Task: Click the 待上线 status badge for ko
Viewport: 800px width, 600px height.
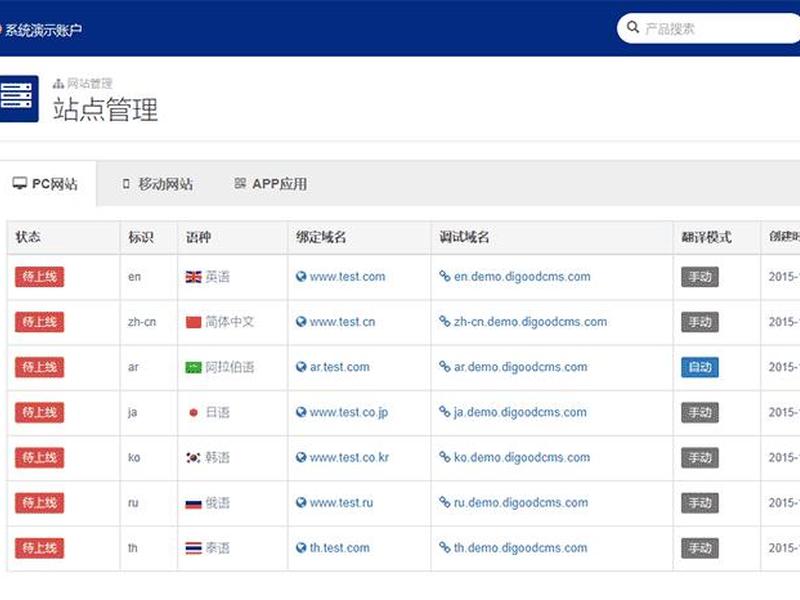Action: 39,458
